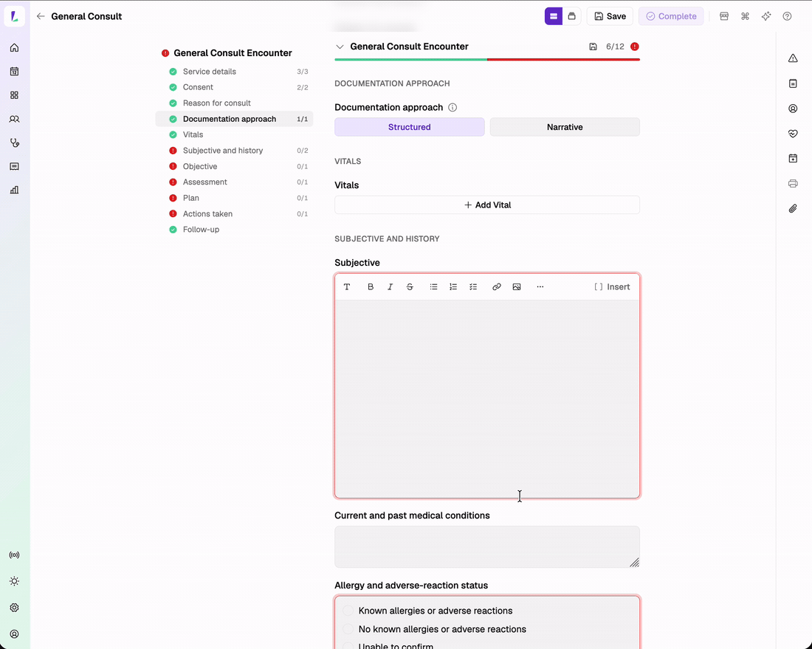Open the settings gear icon in sidebar
This screenshot has height=649, width=812.
15,608
